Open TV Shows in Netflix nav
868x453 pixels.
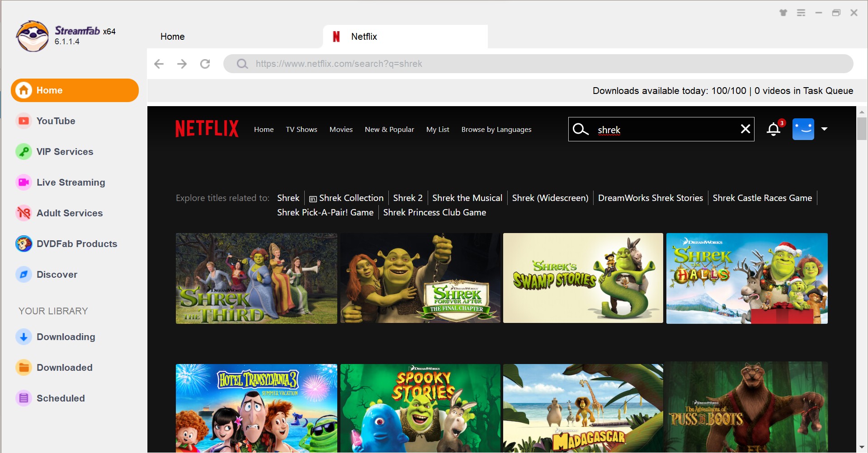click(x=302, y=130)
